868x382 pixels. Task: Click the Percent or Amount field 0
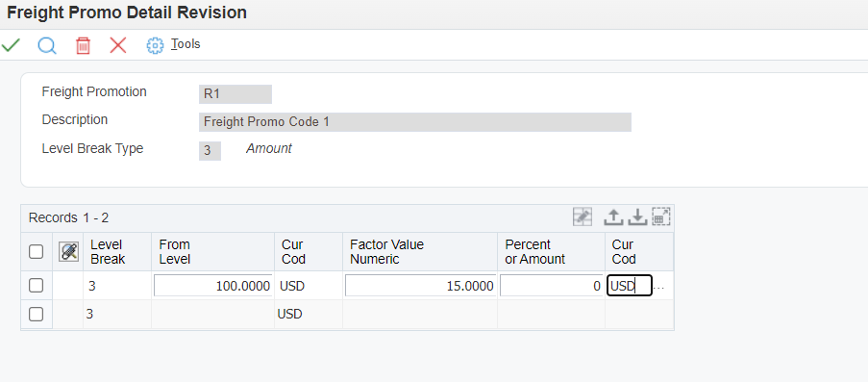pos(552,286)
